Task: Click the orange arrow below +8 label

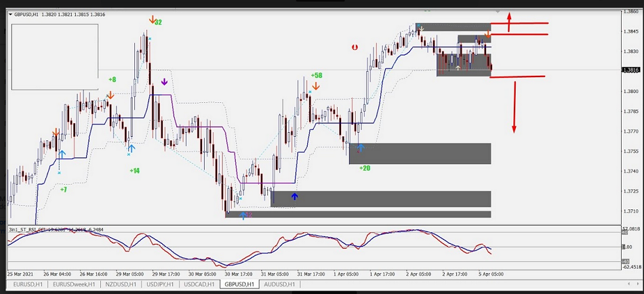Action: click(x=110, y=96)
